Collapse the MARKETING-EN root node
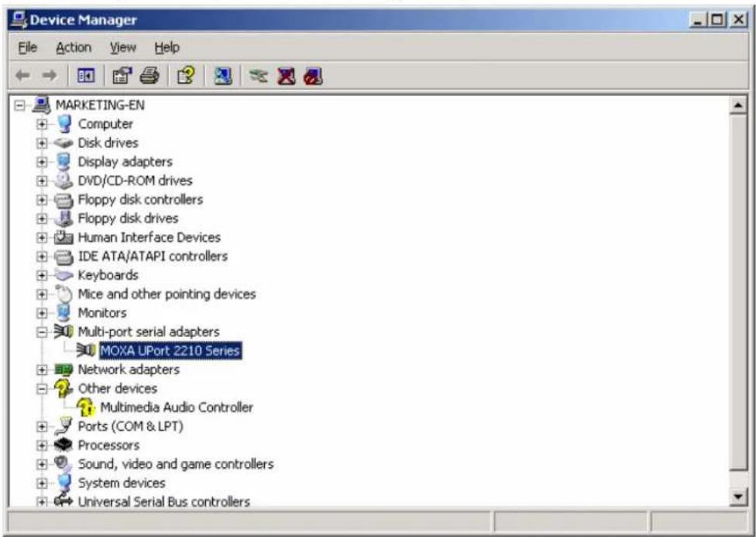Viewport: 756px width, 537px height. tap(19, 105)
